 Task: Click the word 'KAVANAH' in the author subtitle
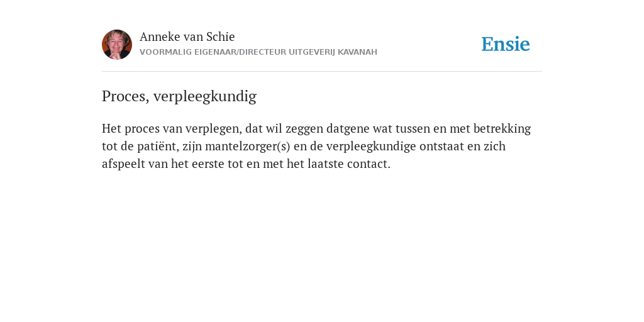pyautogui.click(x=357, y=52)
